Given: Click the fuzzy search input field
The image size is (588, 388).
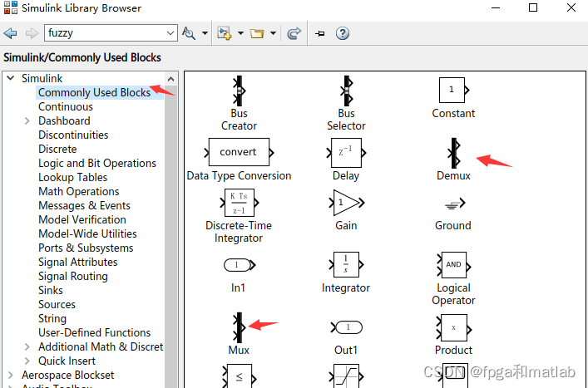Looking at the screenshot, I should (x=105, y=33).
